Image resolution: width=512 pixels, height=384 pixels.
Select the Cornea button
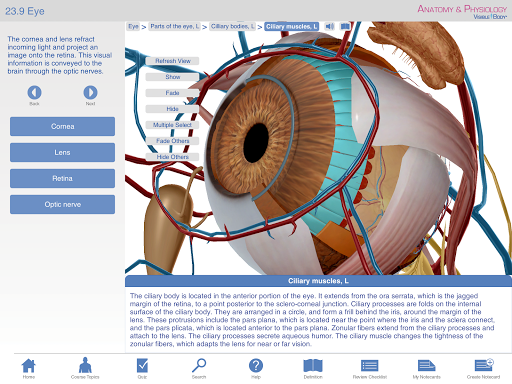(62, 126)
